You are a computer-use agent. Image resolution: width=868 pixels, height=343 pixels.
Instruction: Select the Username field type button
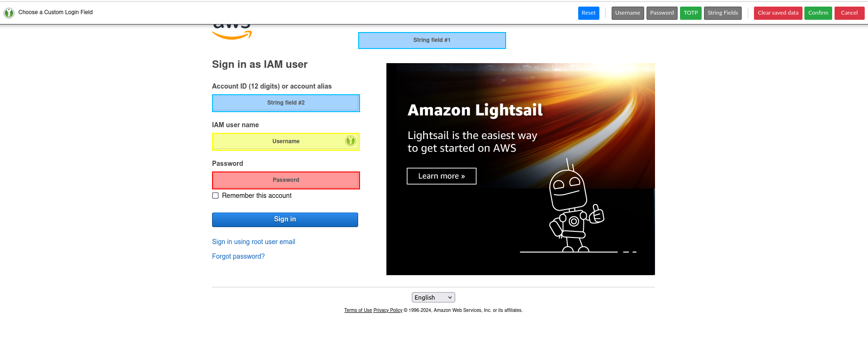pyautogui.click(x=628, y=13)
